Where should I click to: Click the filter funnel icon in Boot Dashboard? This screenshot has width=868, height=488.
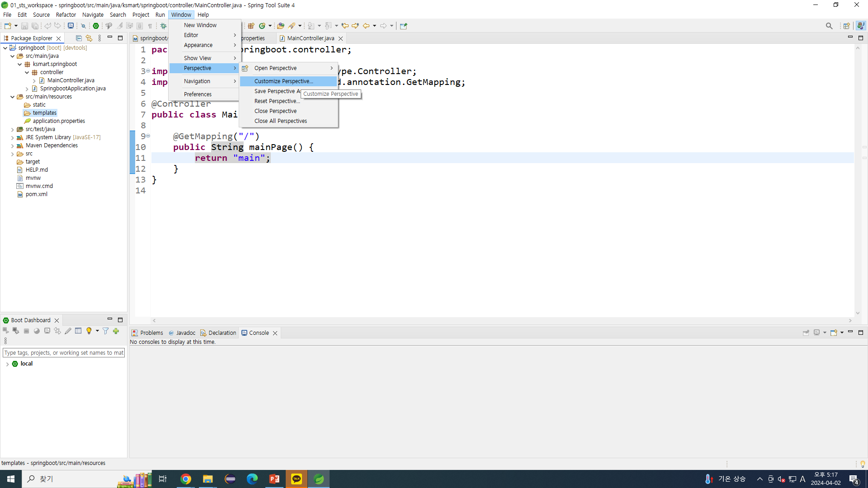[105, 331]
